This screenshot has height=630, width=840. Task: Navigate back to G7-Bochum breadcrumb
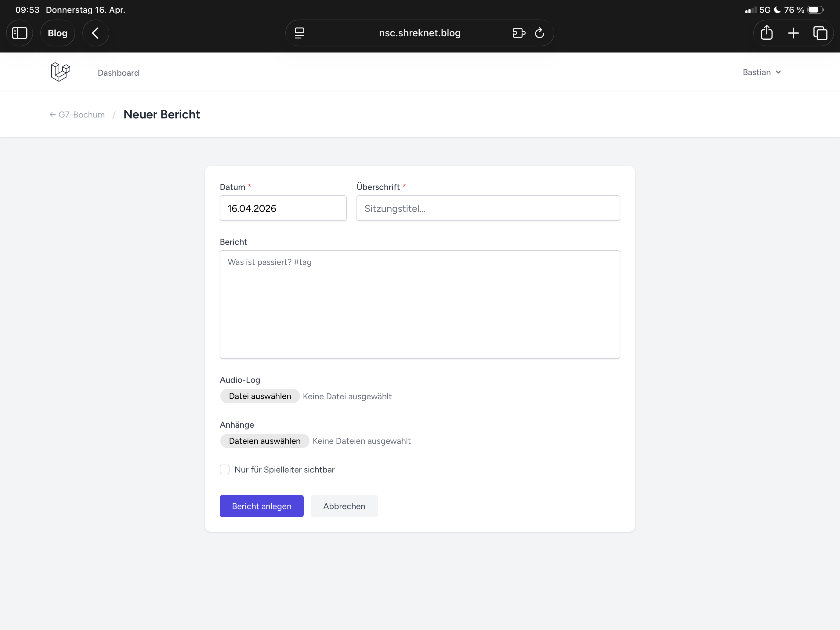pos(77,114)
